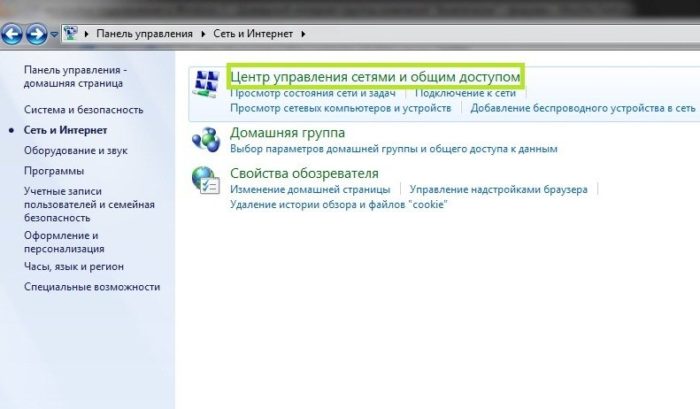Open Оборудование и звук in the sidebar
Screen dimensions: 700x409
coord(76,151)
